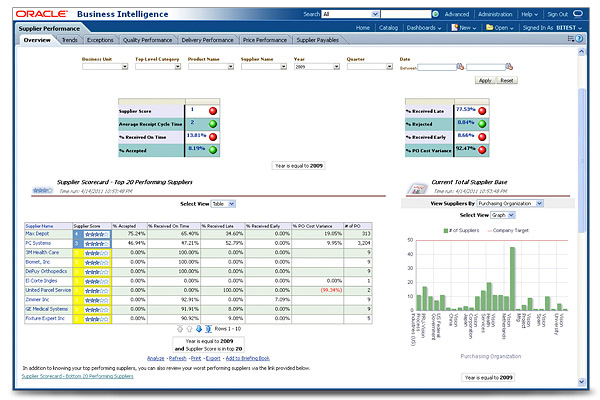Click Add to Briefing Book link
The image size is (600, 400).
248,358
